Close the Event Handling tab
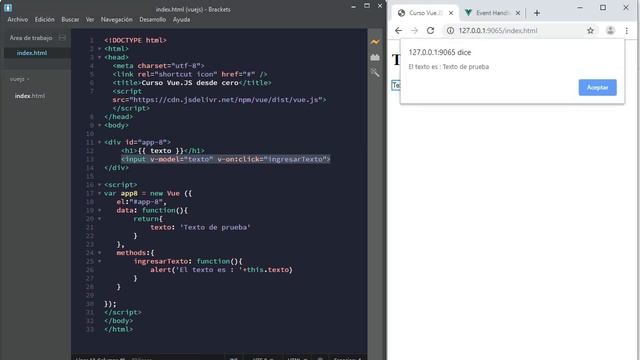640x360 pixels. [x=518, y=13]
